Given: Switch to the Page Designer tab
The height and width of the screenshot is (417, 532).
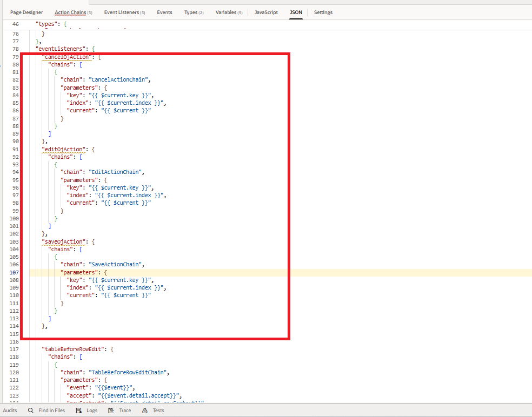Looking at the screenshot, I should (26, 12).
